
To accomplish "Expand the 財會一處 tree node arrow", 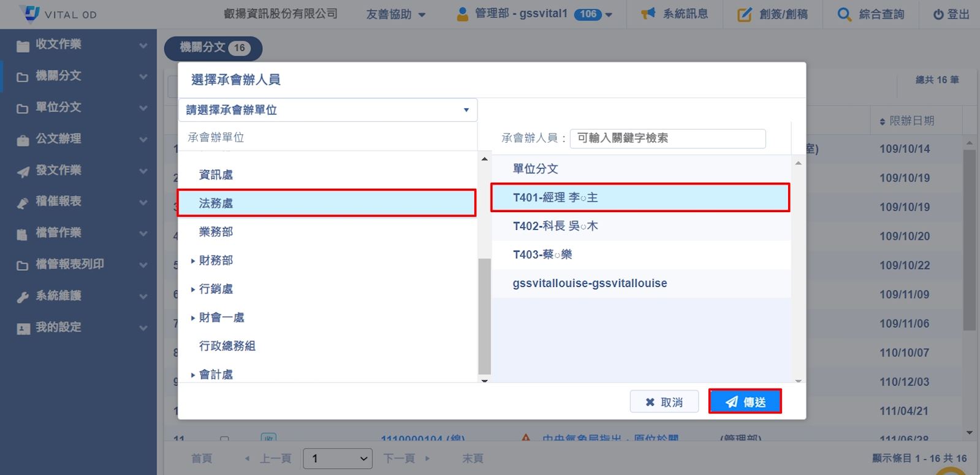I will [x=193, y=318].
